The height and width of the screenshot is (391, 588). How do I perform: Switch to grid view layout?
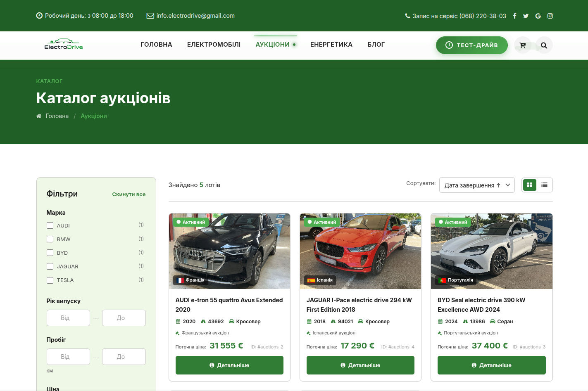tap(529, 185)
